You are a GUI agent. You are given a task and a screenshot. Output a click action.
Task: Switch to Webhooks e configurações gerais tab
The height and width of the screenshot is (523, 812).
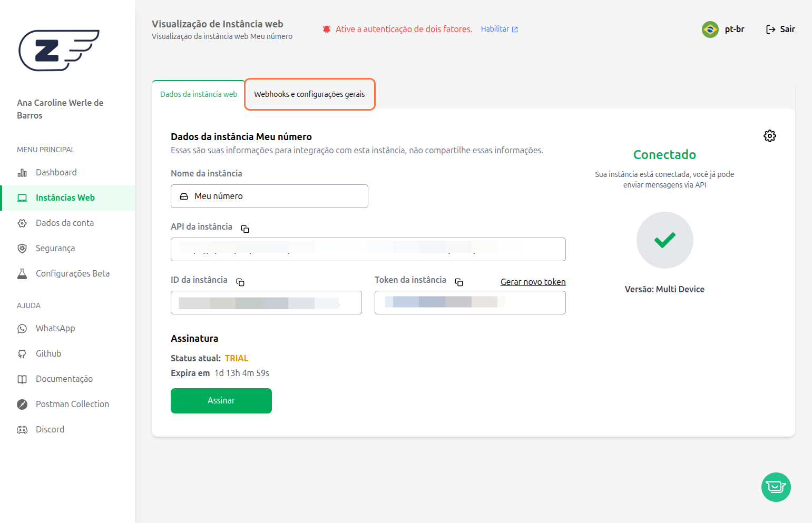coord(309,94)
